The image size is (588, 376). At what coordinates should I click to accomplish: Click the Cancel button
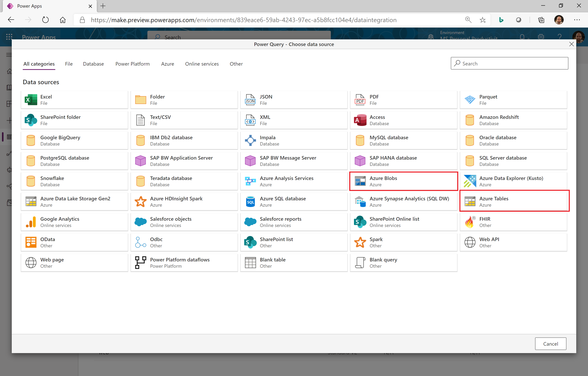(x=550, y=343)
